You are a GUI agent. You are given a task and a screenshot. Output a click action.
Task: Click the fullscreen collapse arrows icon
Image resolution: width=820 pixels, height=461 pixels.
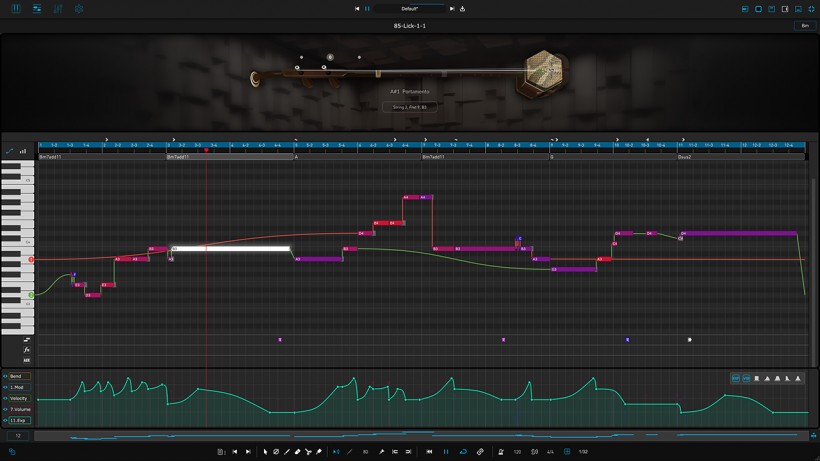pos(812,9)
